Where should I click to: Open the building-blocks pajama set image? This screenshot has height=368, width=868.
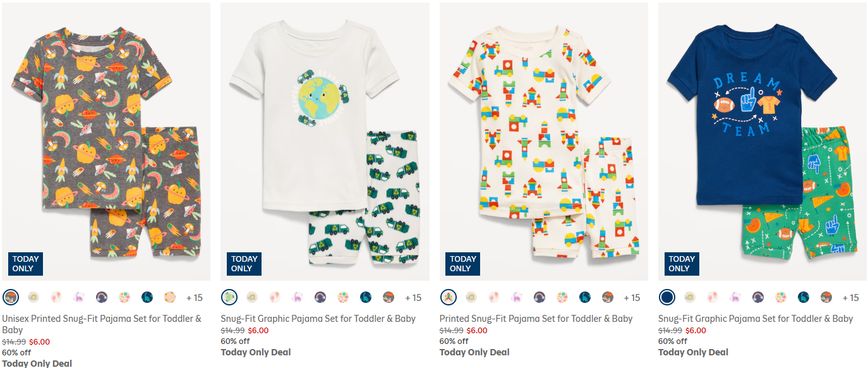point(543,139)
